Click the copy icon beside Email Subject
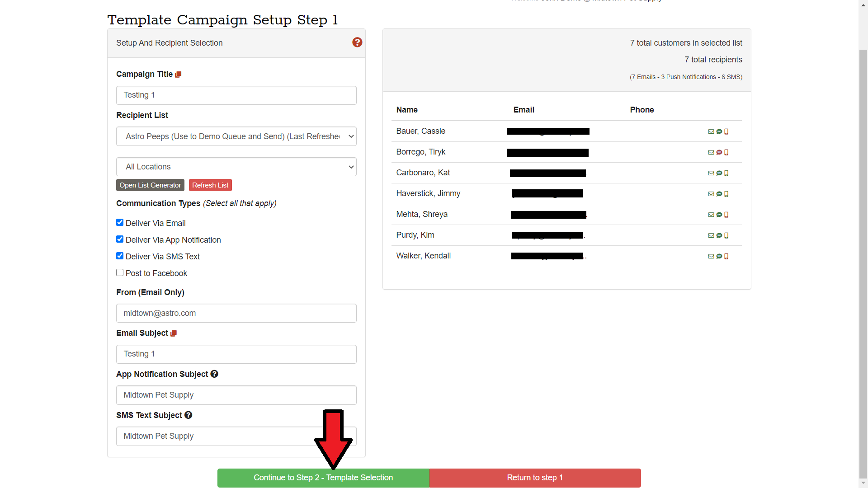 [174, 333]
